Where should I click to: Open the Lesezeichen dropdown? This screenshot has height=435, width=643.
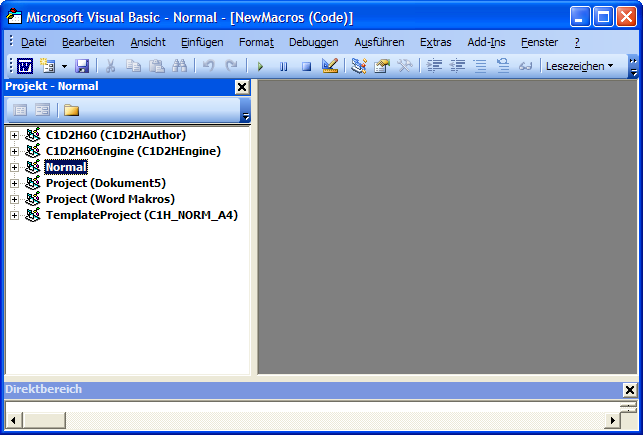click(x=580, y=66)
